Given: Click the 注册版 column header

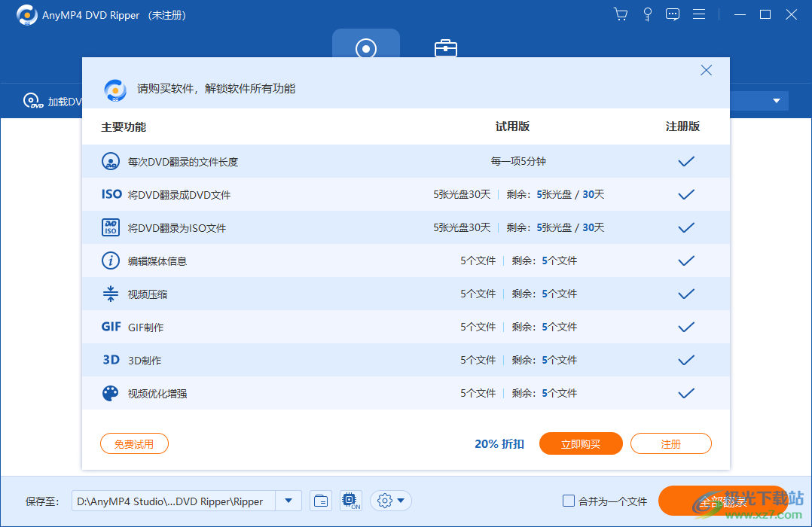Looking at the screenshot, I should click(x=682, y=126).
